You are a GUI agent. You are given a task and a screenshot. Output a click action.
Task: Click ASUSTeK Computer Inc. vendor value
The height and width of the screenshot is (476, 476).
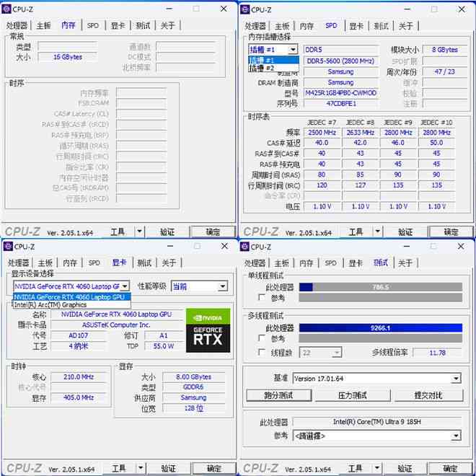click(x=117, y=325)
